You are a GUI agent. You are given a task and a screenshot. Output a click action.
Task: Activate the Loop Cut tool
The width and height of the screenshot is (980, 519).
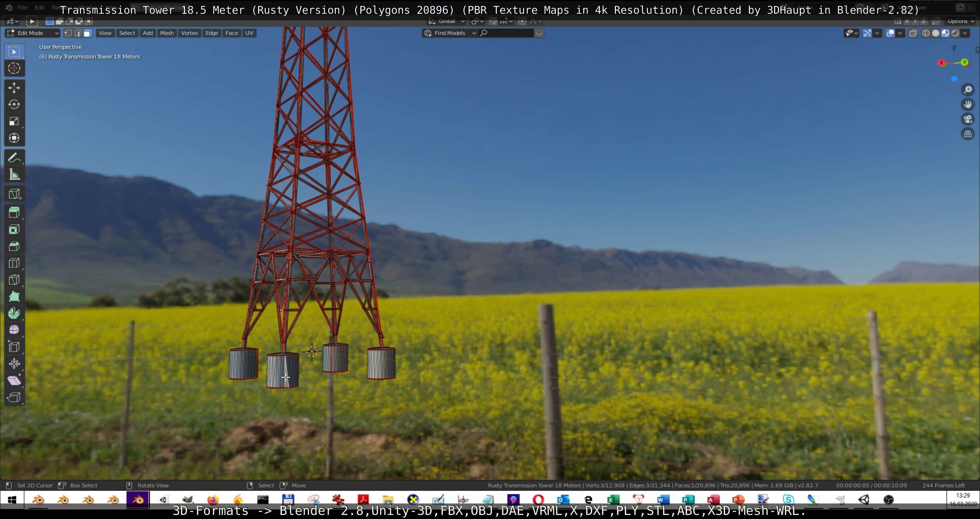(15, 263)
